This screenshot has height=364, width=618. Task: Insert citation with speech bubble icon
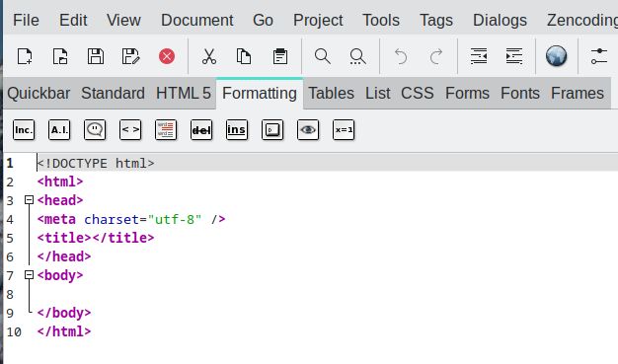95,130
